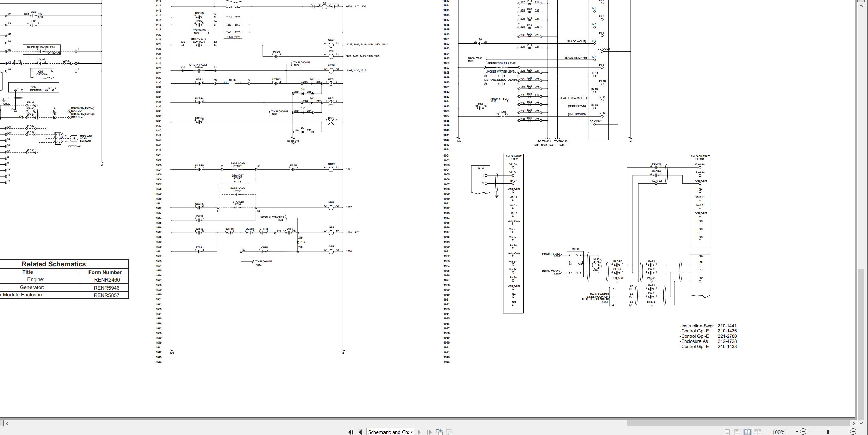Click the SBR coil label
The image size is (868, 435).
tap(332, 247)
